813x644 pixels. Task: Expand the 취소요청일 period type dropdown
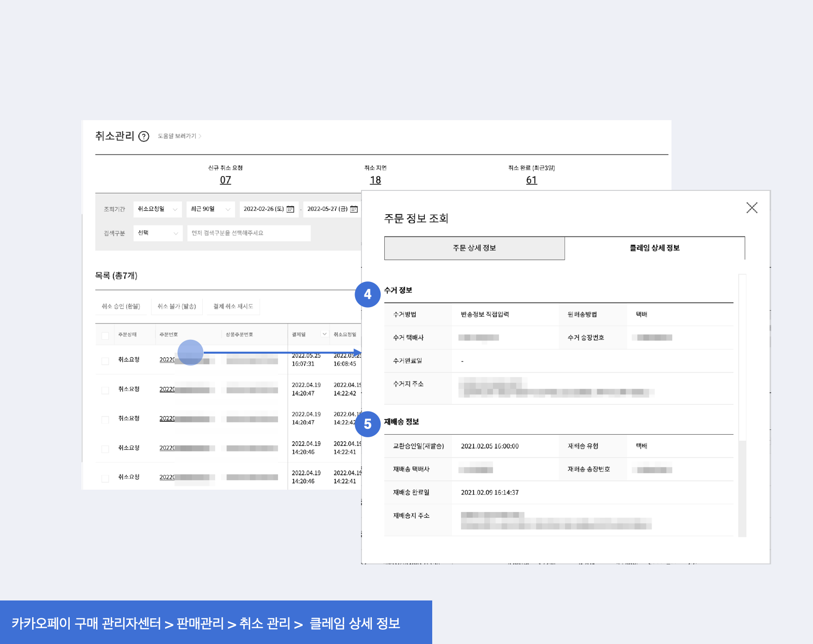[x=158, y=209]
